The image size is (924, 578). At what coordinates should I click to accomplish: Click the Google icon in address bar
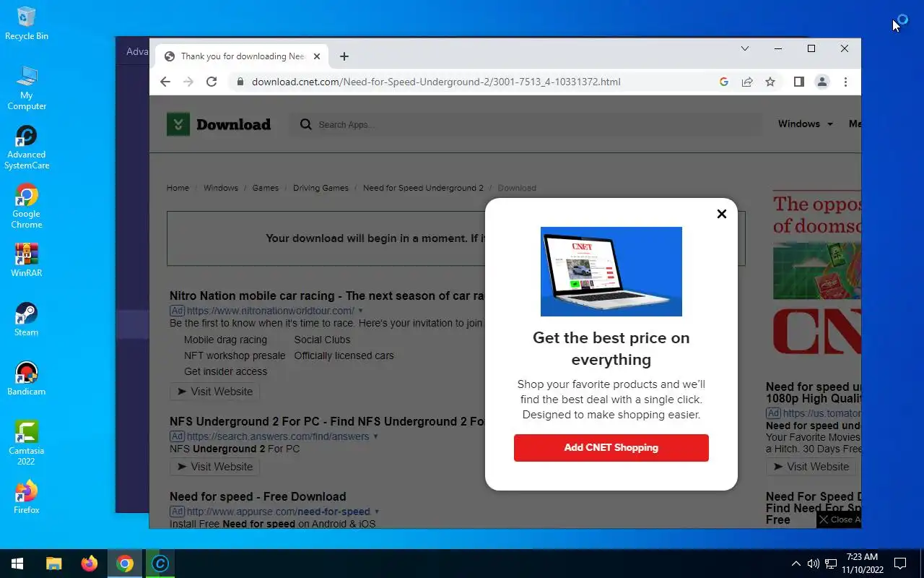pyautogui.click(x=724, y=82)
